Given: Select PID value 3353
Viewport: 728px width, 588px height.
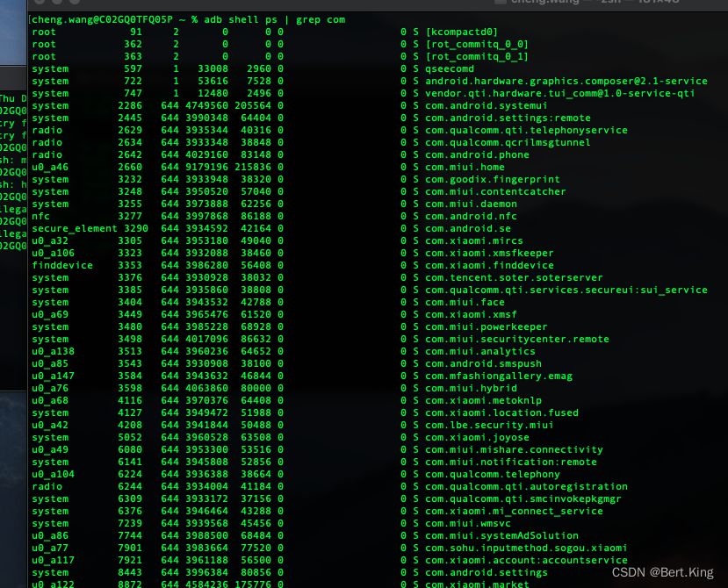Looking at the screenshot, I should (130, 265).
